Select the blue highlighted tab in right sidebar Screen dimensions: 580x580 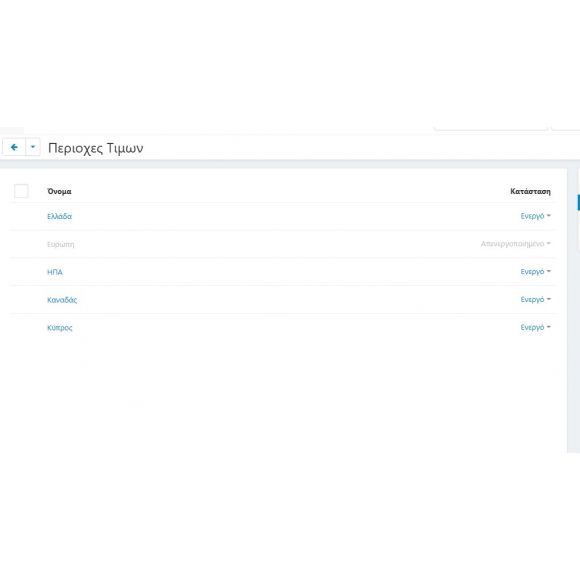click(579, 203)
